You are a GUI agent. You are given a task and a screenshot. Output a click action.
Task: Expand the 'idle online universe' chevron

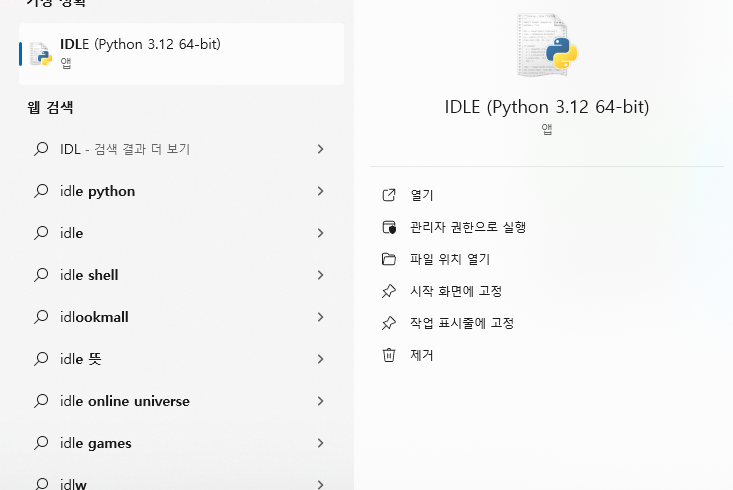point(320,401)
